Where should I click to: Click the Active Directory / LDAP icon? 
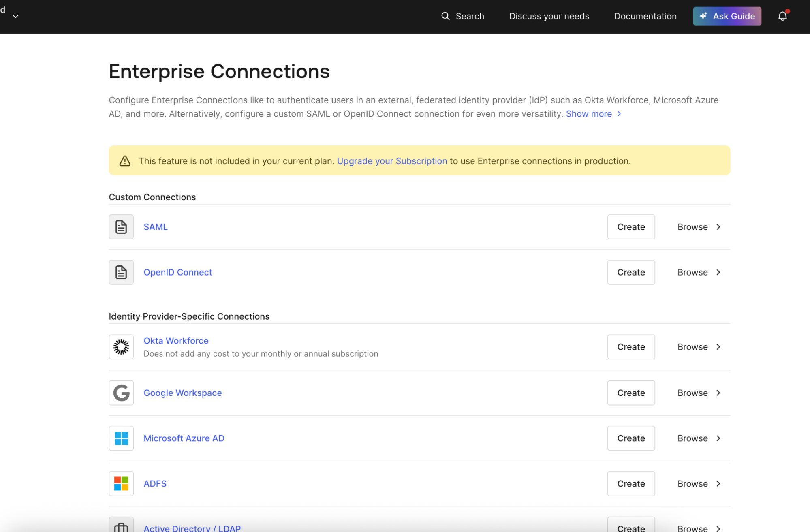[x=121, y=526]
